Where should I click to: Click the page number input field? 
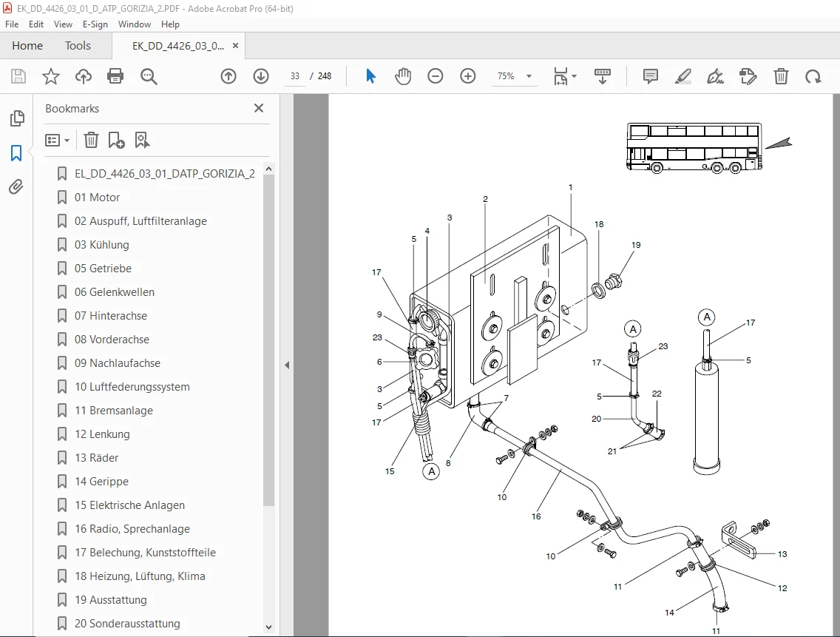295,76
